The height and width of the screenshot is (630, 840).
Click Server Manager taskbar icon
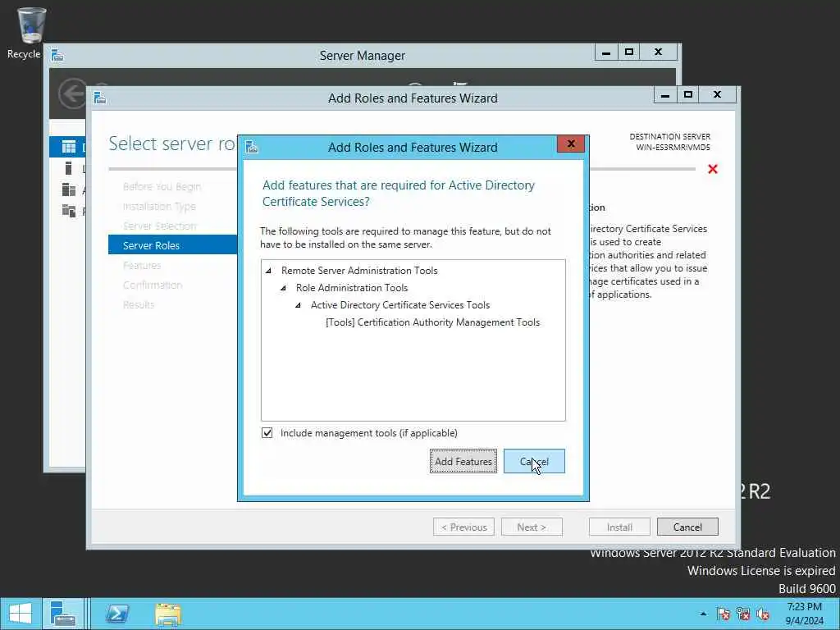[x=62, y=614]
